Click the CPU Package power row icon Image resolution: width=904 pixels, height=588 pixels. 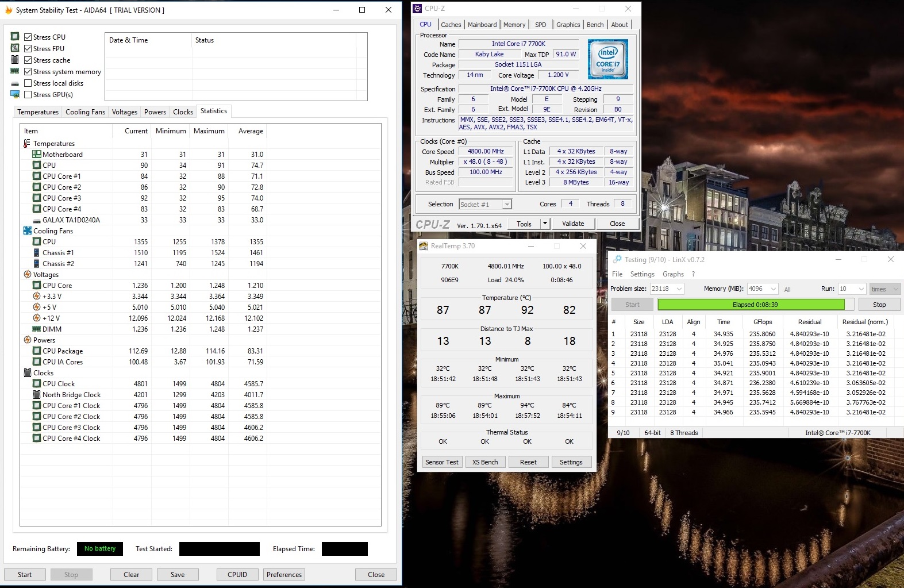[37, 351]
